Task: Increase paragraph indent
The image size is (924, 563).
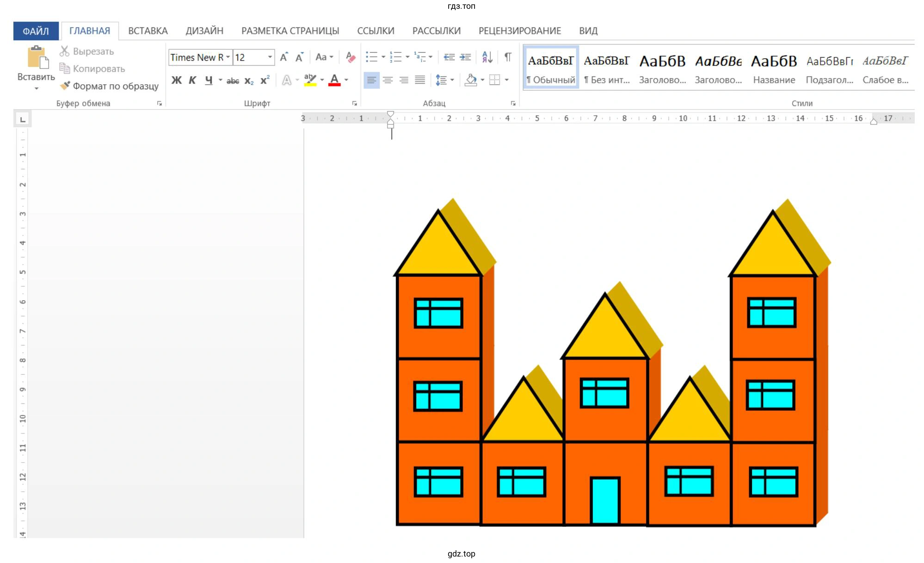Action: (465, 57)
